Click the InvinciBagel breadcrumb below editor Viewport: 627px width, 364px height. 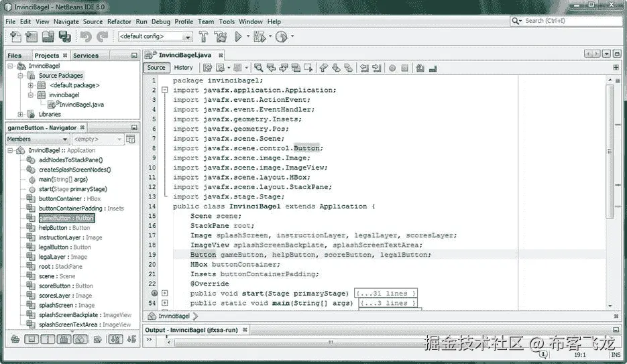pyautogui.click(x=174, y=316)
